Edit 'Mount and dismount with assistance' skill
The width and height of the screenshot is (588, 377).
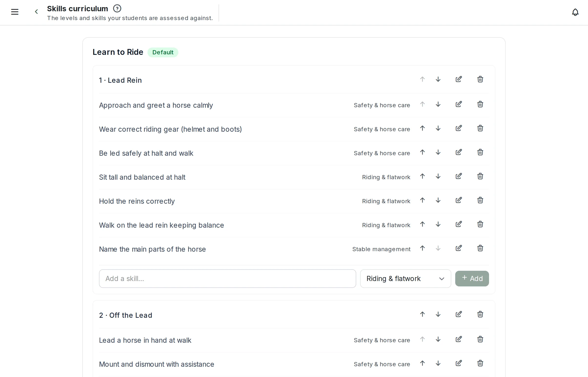459,363
